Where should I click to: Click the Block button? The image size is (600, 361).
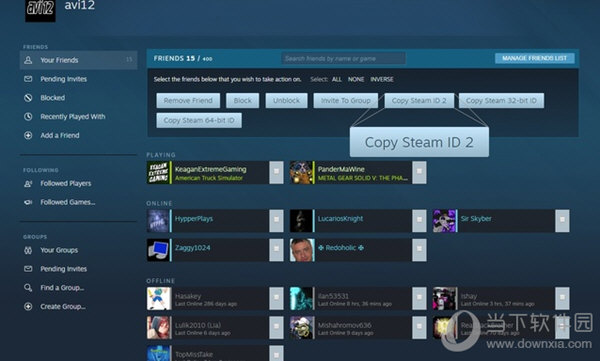243,101
